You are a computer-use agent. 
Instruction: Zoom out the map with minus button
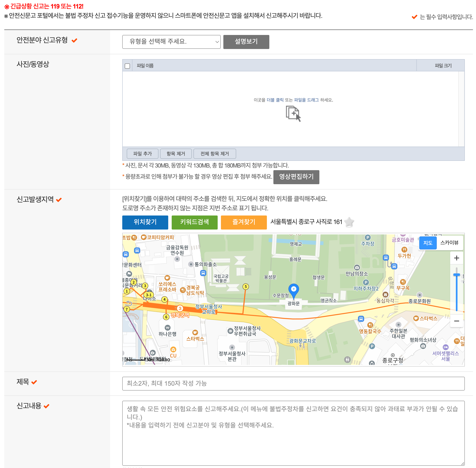[x=456, y=321]
